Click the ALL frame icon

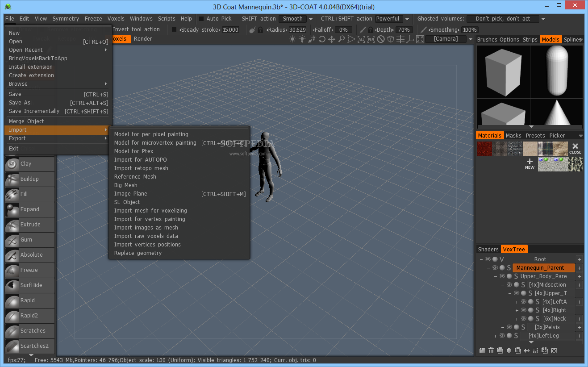[x=361, y=39]
